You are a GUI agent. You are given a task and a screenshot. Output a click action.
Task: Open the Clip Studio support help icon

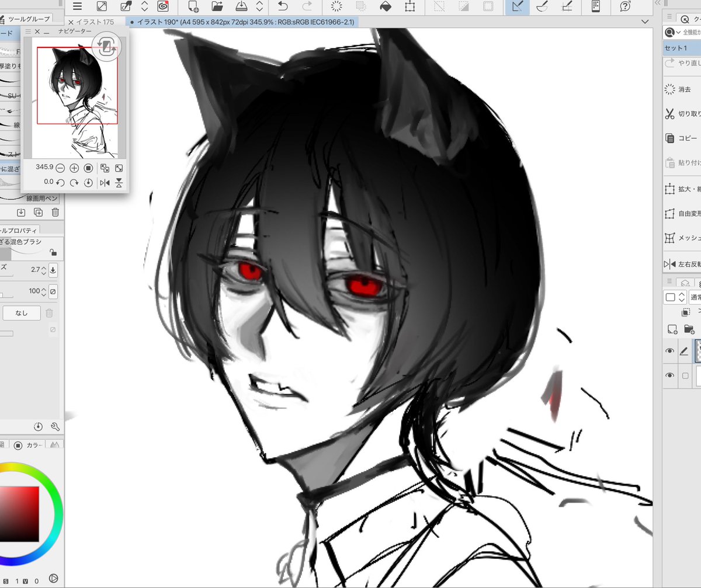click(625, 6)
